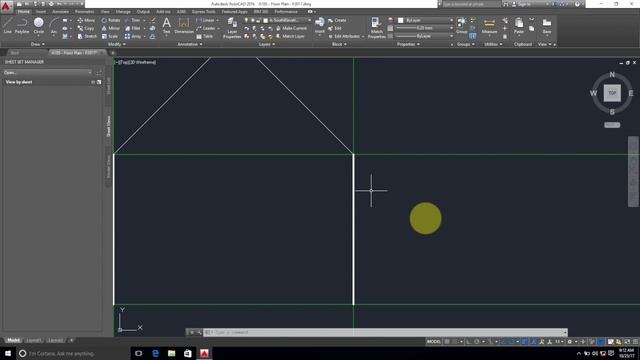The height and width of the screenshot is (360, 640).
Task: Expand the Annotation panel
Action: pyautogui.click(x=190, y=44)
